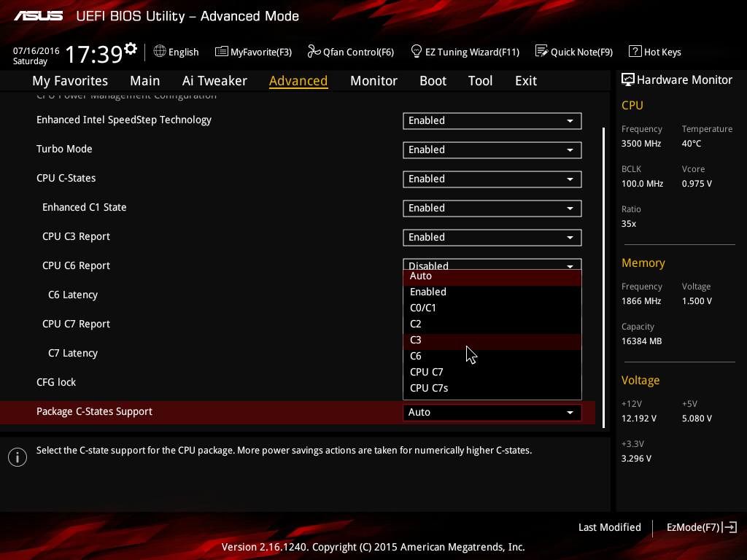Select CFG lock setting label
This screenshot has width=747, height=560.
point(55,382)
